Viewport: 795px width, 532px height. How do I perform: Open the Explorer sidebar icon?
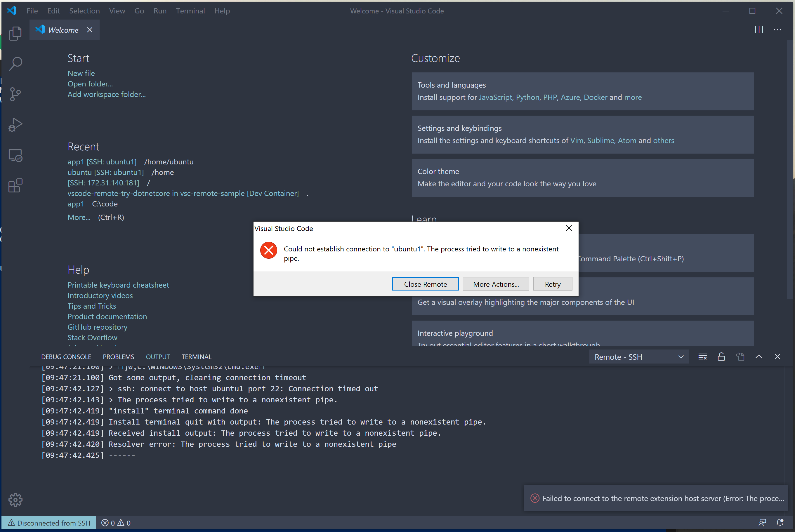pyautogui.click(x=15, y=33)
